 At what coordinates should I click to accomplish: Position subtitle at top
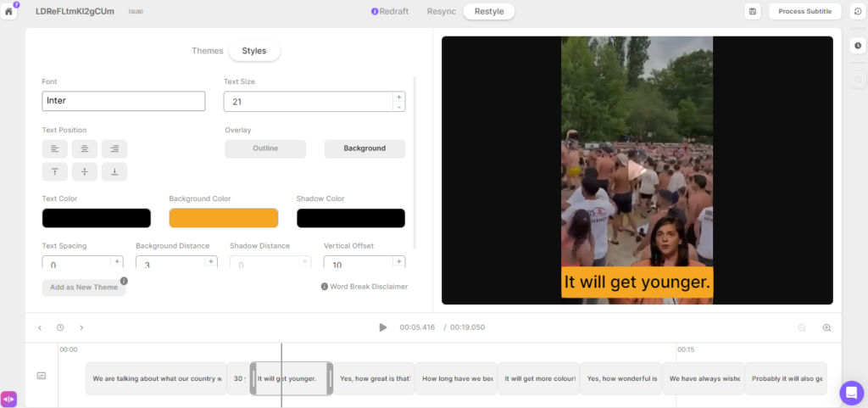click(x=55, y=171)
